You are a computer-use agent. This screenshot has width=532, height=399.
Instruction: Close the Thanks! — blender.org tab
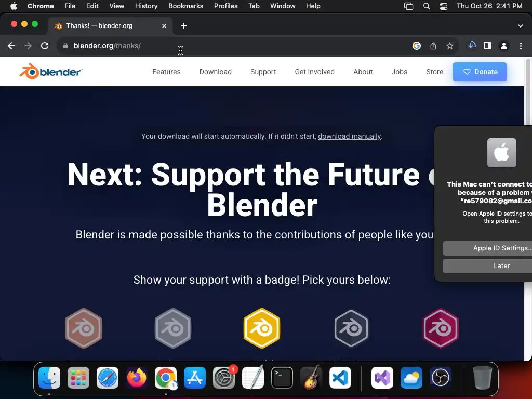(x=164, y=26)
